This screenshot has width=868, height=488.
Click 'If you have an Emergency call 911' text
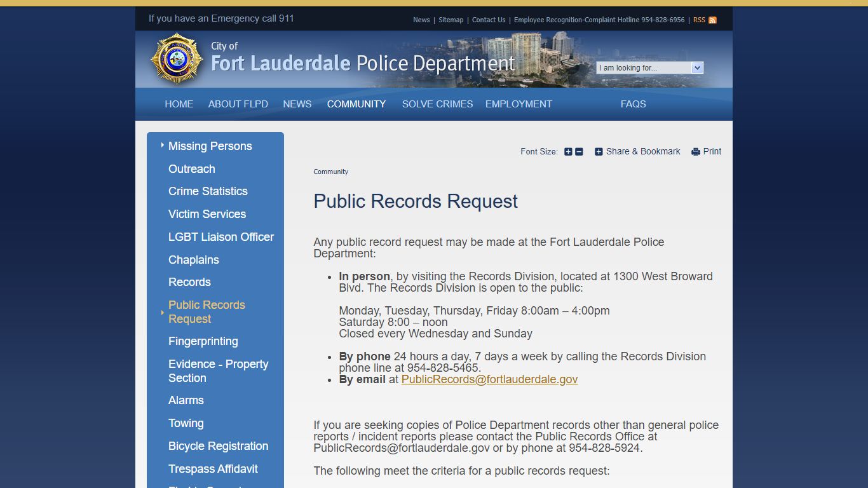pyautogui.click(x=221, y=18)
